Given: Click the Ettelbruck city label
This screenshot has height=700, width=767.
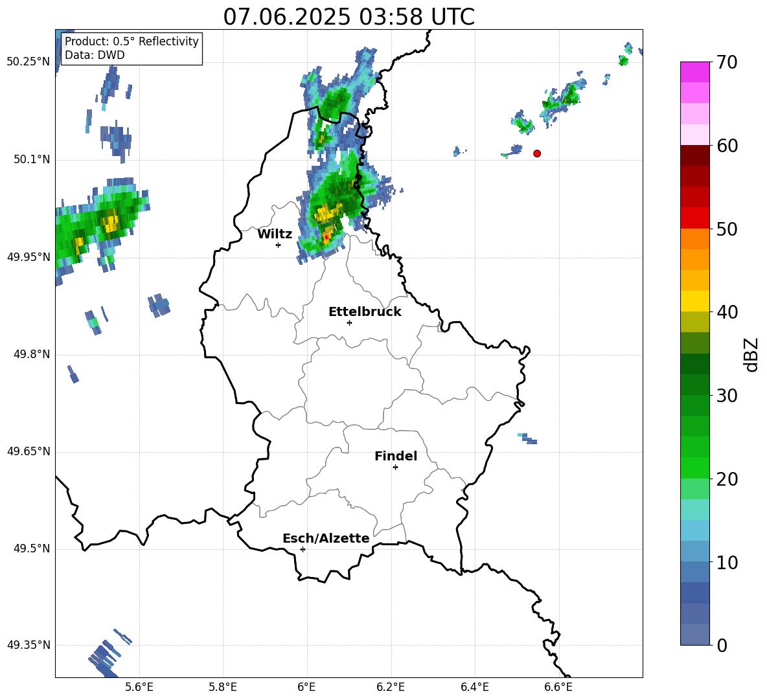Looking at the screenshot, I should 365,312.
